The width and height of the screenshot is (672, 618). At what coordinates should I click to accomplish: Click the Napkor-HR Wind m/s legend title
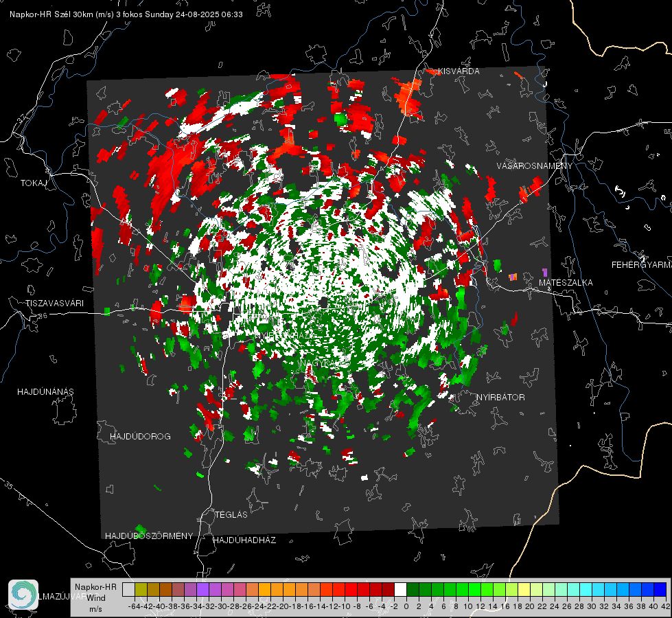pyautogui.click(x=95, y=598)
